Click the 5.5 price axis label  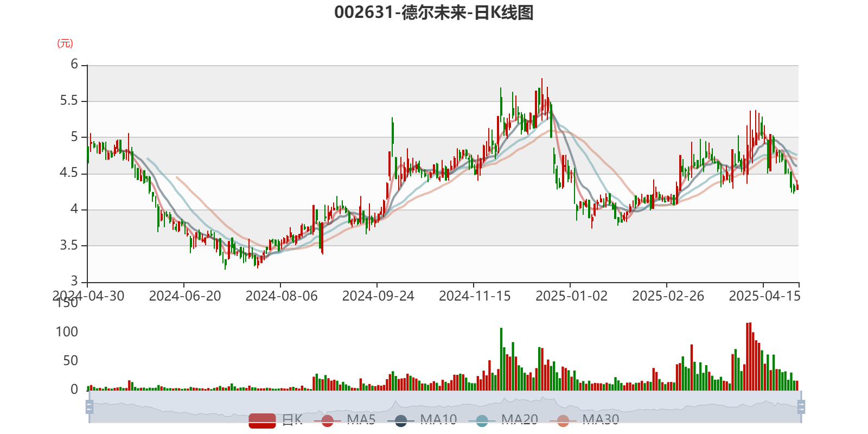click(x=69, y=101)
